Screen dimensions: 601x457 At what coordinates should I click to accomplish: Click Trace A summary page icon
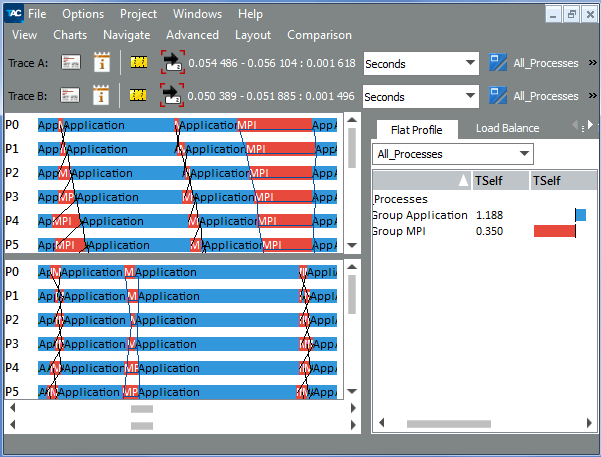coord(71,62)
